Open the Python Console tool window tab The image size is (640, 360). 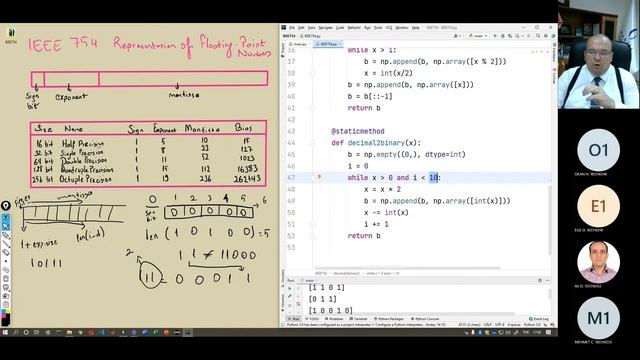tap(425, 319)
